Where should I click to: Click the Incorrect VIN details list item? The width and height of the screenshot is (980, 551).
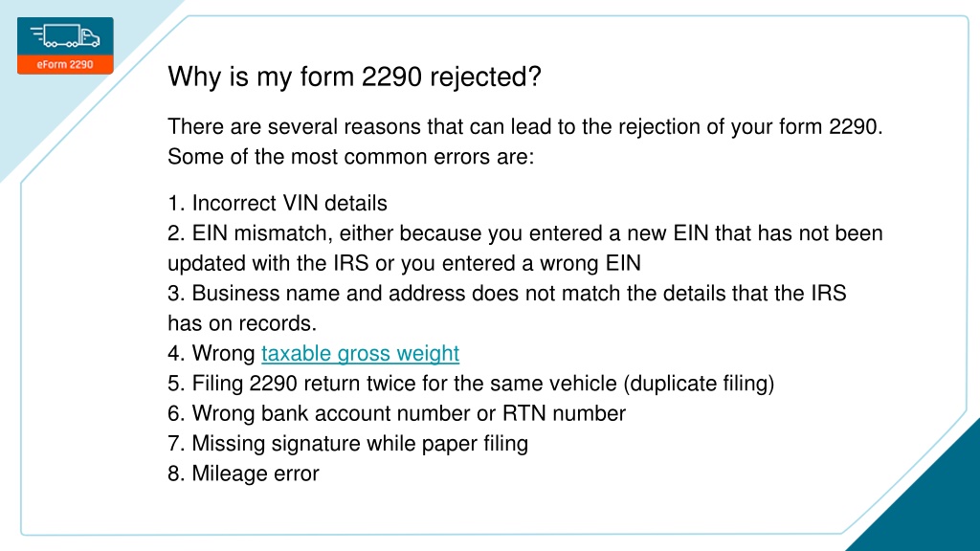point(278,203)
